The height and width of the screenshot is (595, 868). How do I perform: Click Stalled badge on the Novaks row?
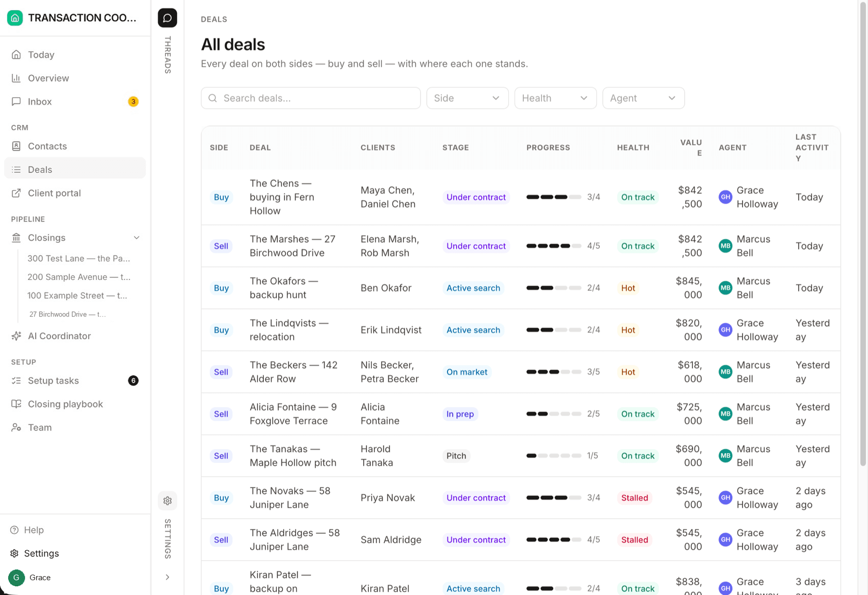(634, 498)
